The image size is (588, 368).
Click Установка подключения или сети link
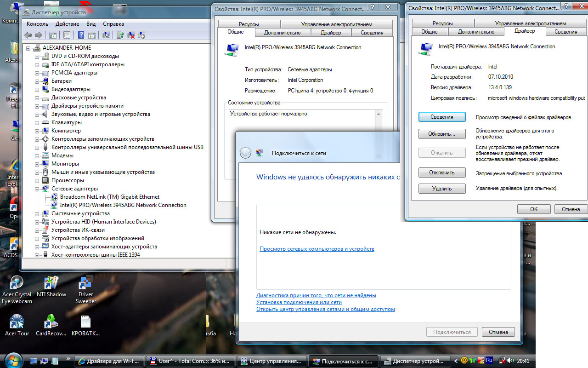click(x=299, y=302)
